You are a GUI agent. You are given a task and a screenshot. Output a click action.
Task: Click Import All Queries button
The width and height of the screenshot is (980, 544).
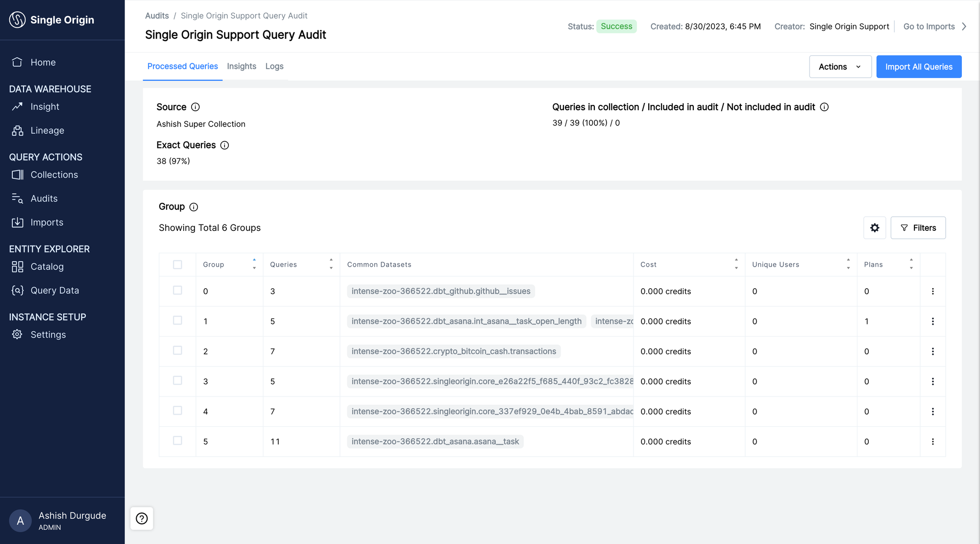(x=919, y=67)
